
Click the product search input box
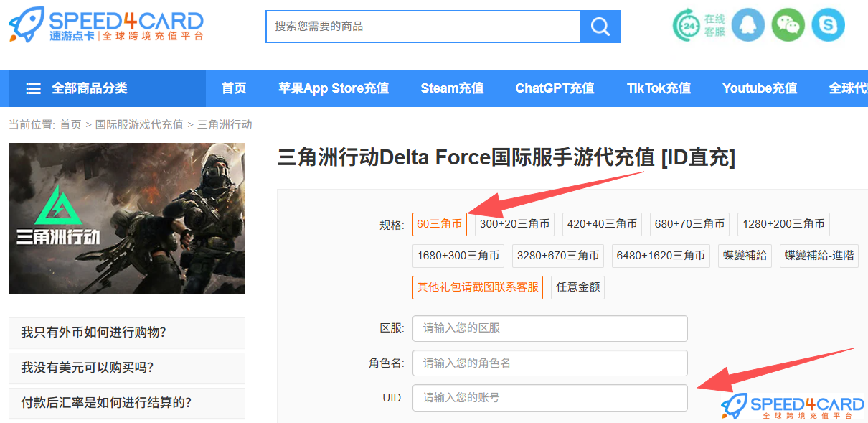[423, 27]
